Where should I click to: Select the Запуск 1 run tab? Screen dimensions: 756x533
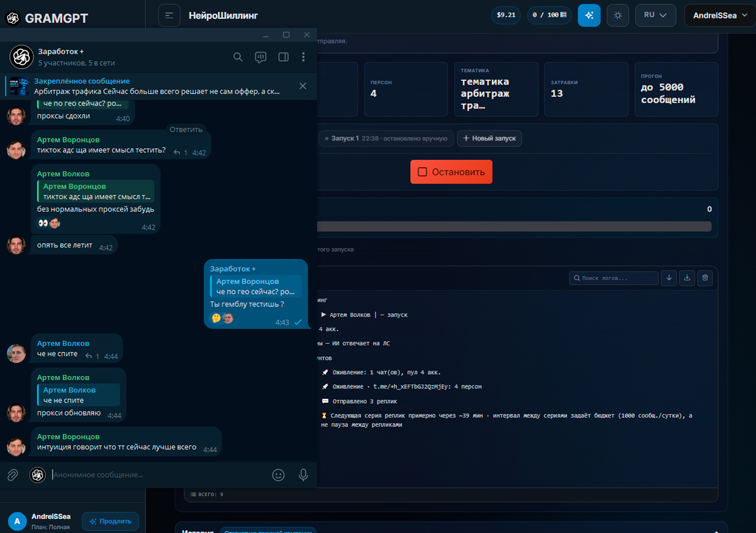click(386, 139)
